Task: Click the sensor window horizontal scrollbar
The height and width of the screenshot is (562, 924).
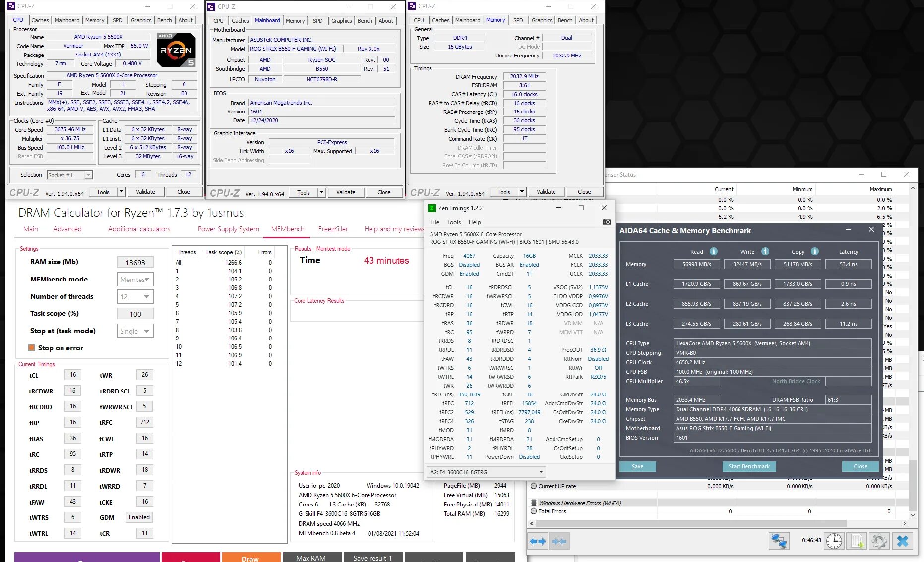Action: coord(692,523)
